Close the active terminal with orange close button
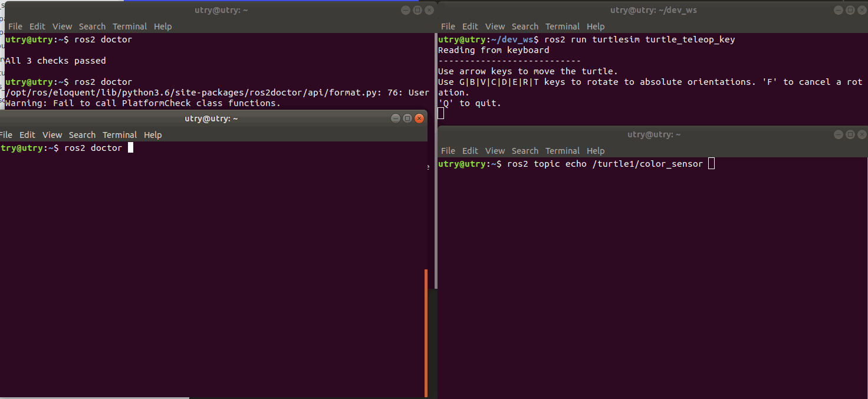868x399 pixels. (419, 118)
